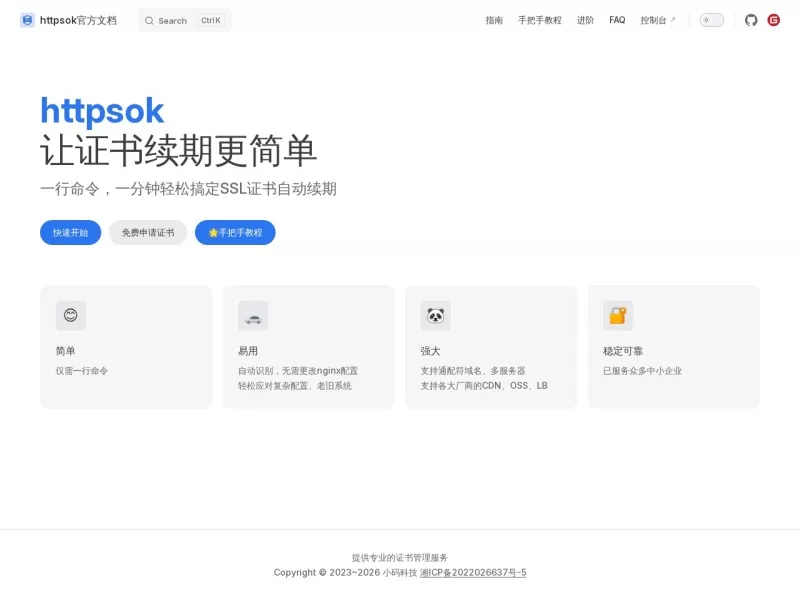Click the star 手把手教程 hero button
Image resolution: width=800 pixels, height=600 pixels.
[x=235, y=233]
